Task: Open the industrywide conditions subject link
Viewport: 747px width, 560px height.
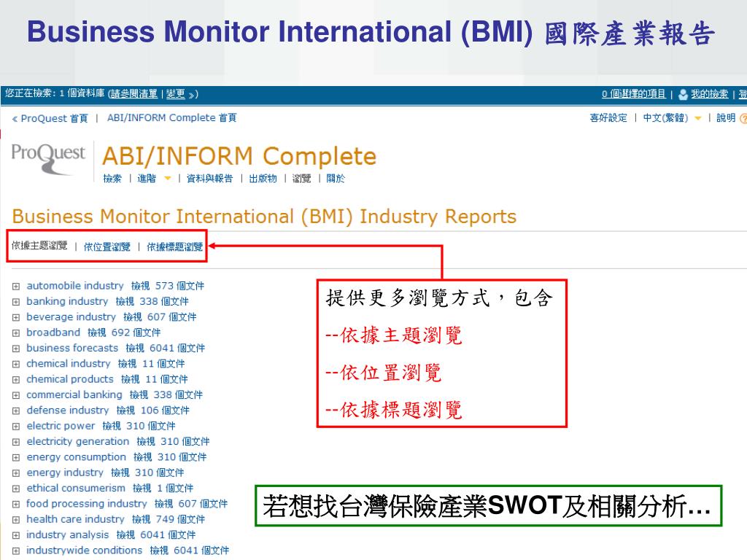Action: click(84, 551)
